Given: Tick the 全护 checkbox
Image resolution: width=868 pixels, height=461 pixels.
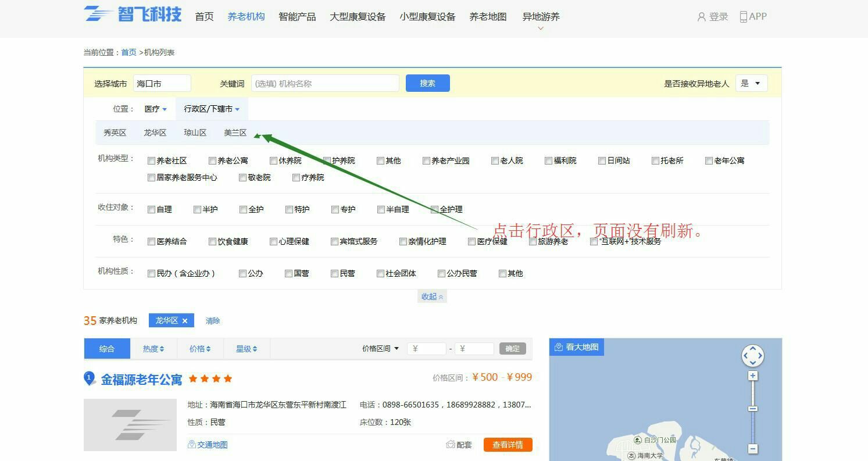Looking at the screenshot, I should (244, 210).
